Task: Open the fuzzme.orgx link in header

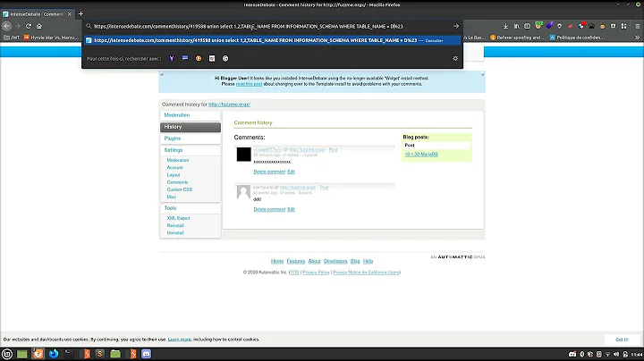Action: pos(229,105)
